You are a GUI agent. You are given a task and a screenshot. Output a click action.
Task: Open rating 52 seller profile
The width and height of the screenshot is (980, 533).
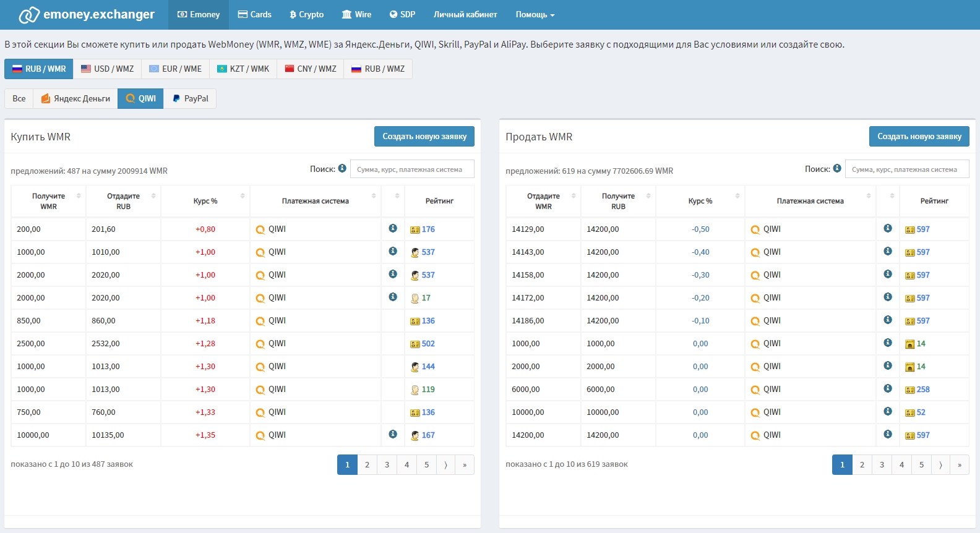pyautogui.click(x=921, y=412)
